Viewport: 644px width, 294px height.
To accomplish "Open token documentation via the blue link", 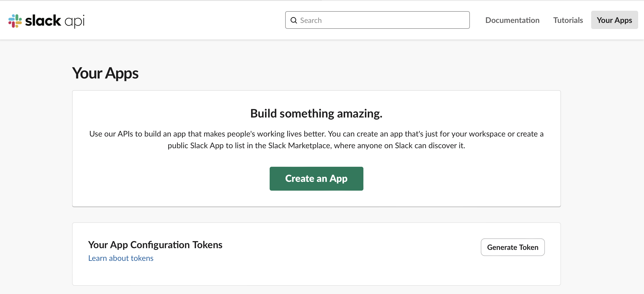I will point(121,258).
